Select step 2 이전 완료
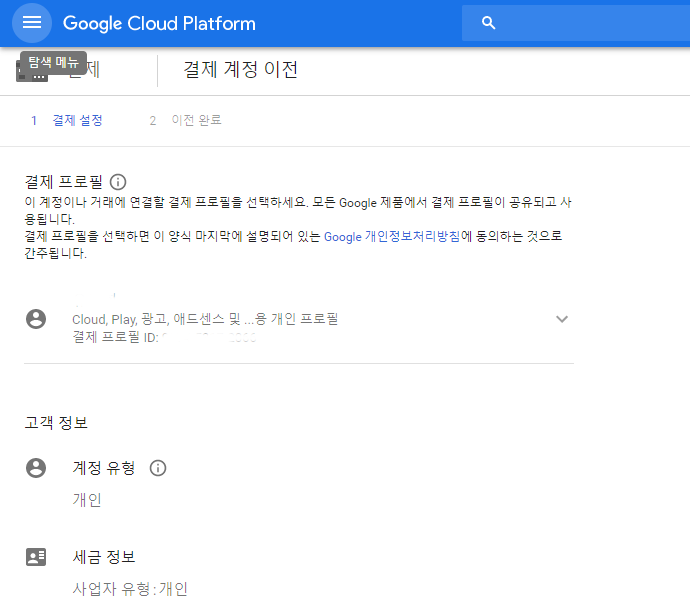Viewport: 690px width, 607px height. pos(185,120)
